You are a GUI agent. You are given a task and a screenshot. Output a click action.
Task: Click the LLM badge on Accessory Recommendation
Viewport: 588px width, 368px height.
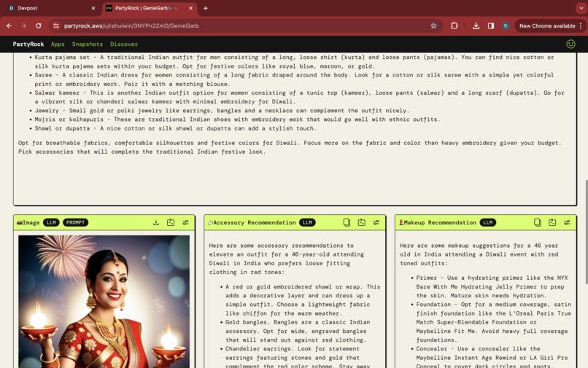[x=307, y=222]
